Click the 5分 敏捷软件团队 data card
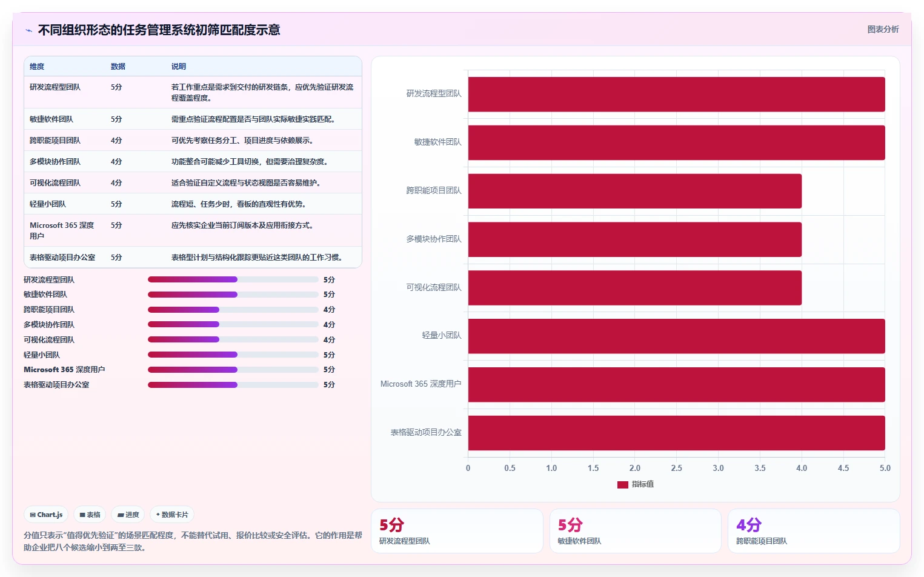Screen dimensions: 924x577 [636, 531]
